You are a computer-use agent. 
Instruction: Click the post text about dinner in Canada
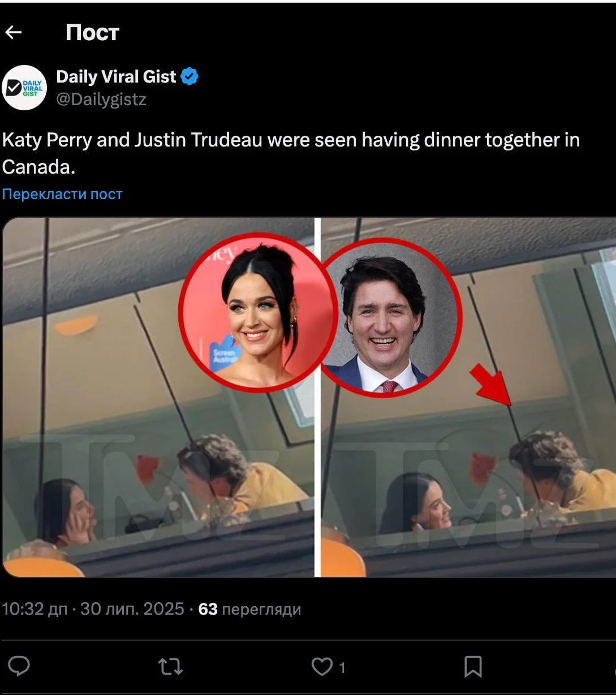coord(291,153)
